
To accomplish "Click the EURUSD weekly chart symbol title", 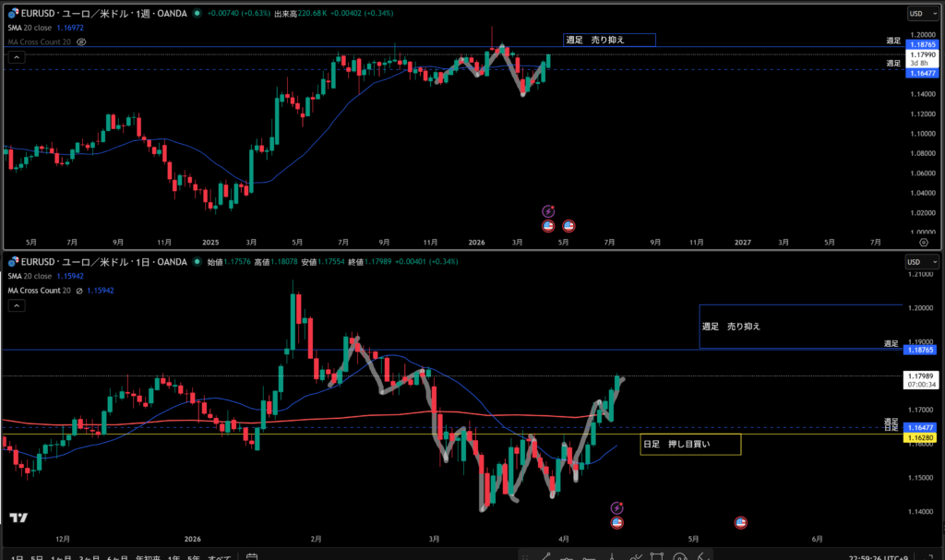I will [x=102, y=14].
